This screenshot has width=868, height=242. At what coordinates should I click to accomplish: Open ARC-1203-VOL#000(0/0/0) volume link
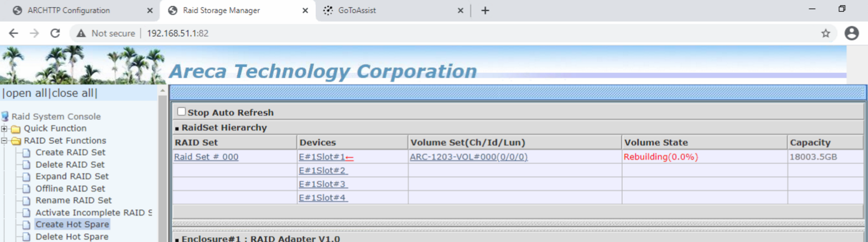469,157
